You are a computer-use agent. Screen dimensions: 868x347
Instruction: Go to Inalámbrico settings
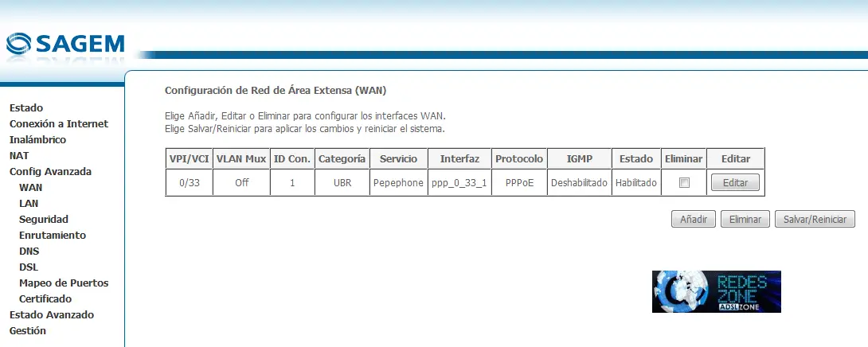coord(37,140)
